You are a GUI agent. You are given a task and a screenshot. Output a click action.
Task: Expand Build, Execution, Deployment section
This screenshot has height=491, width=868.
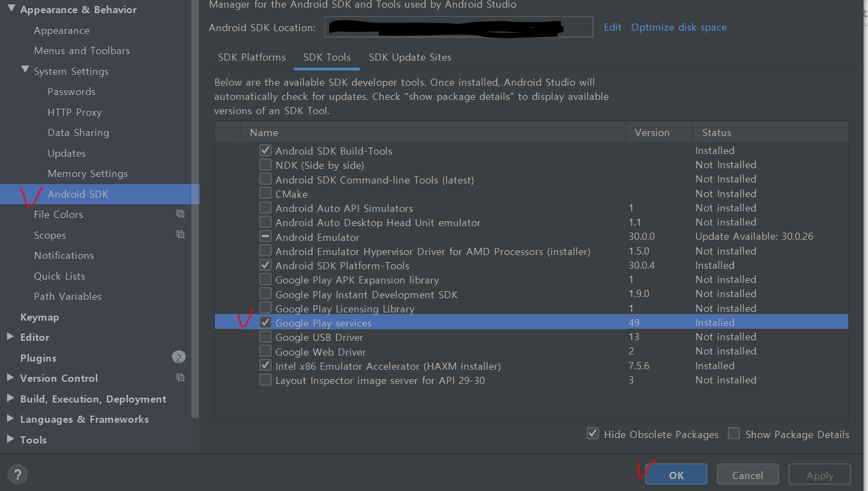point(10,399)
